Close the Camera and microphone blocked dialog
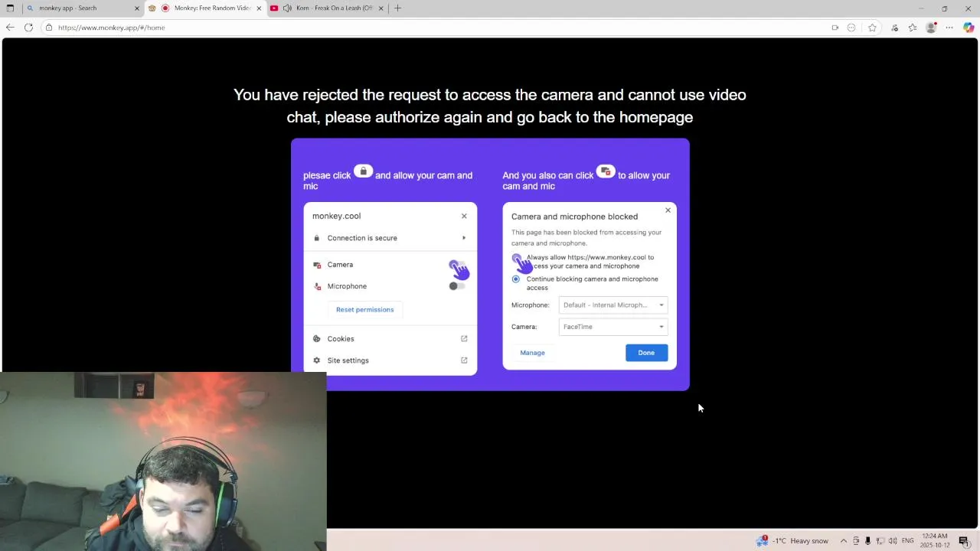Viewport: 980px width, 551px height. pyautogui.click(x=668, y=210)
